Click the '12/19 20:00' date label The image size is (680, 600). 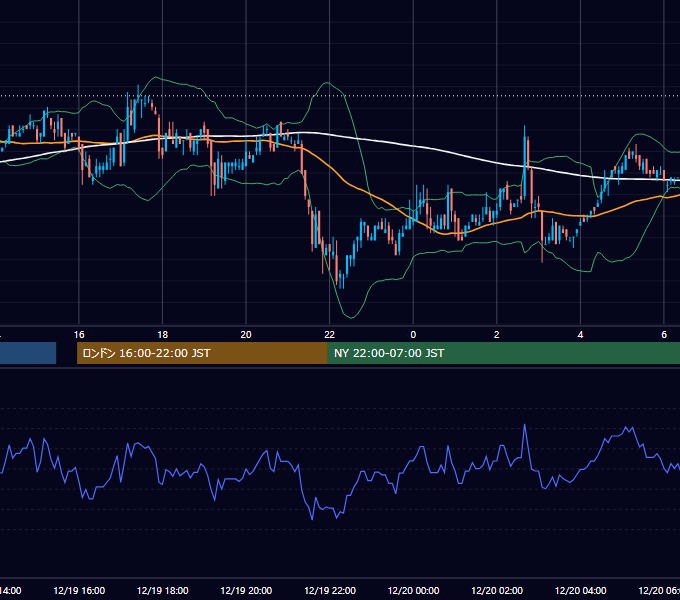click(246, 591)
